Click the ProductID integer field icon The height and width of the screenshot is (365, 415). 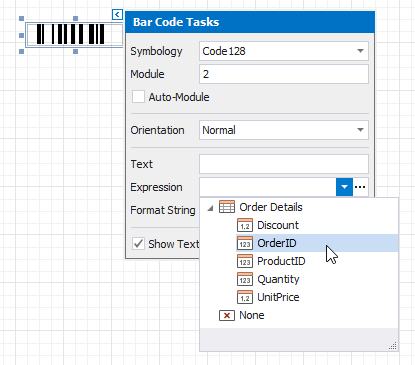245,261
